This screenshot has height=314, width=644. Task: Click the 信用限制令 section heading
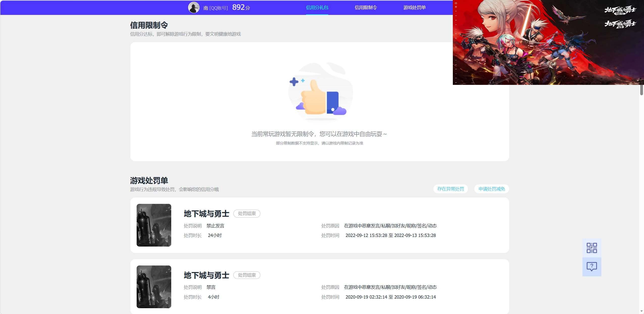tap(149, 25)
